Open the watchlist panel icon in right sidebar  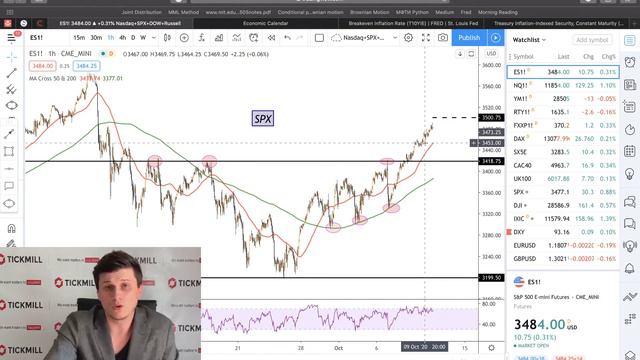630,40
